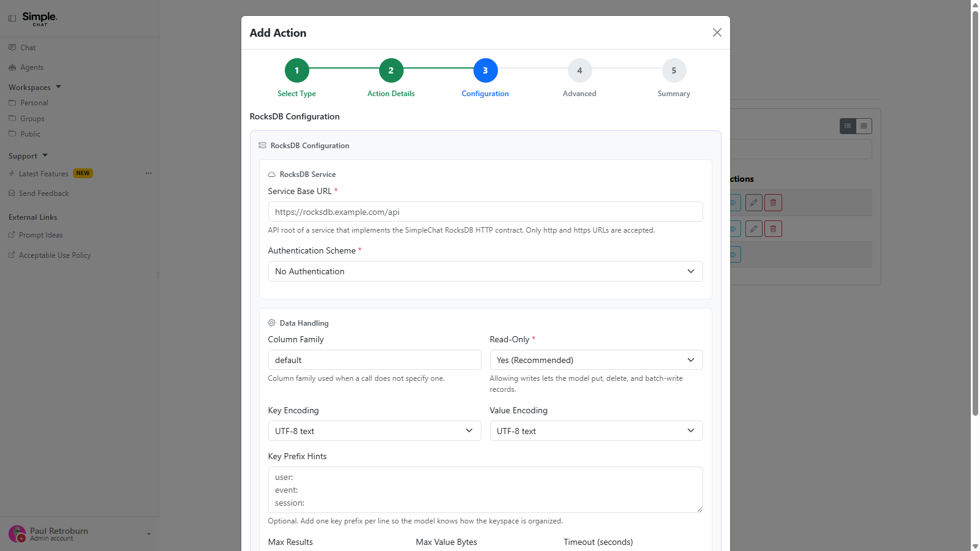Open the Authentication Scheme dropdown
Screen dimensions: 980x551
(x=485, y=271)
